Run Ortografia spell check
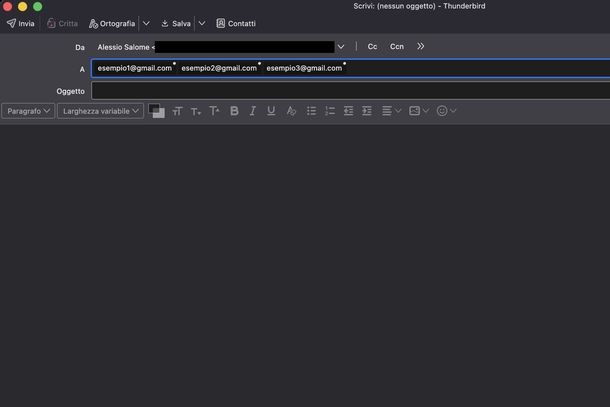The image size is (610, 407). (x=112, y=23)
